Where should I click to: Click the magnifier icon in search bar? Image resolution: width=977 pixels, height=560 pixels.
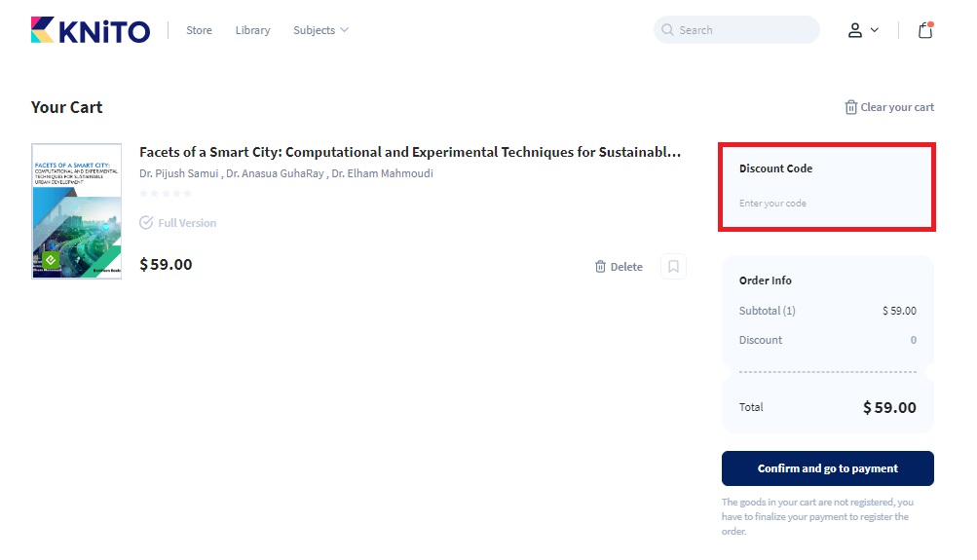667,30
